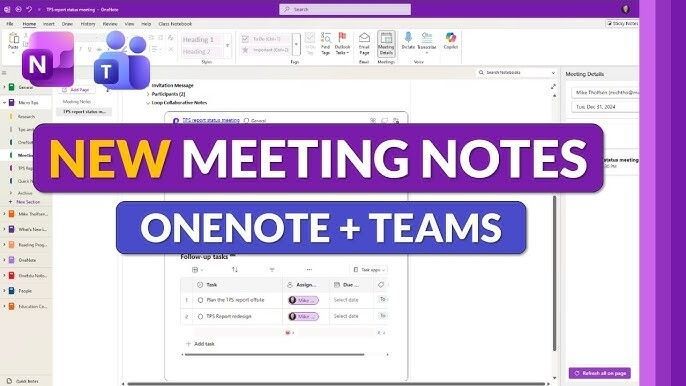Click the horizontal scrollbar under task table
686x386 pixels.
pyautogui.click(x=274, y=354)
